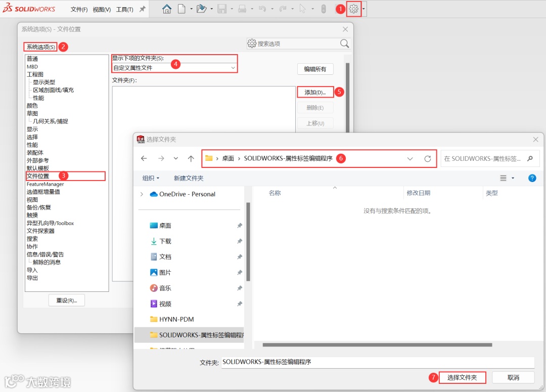The width and height of the screenshot is (546, 392).
Task: Go back in the folder dialog
Action: click(144, 158)
